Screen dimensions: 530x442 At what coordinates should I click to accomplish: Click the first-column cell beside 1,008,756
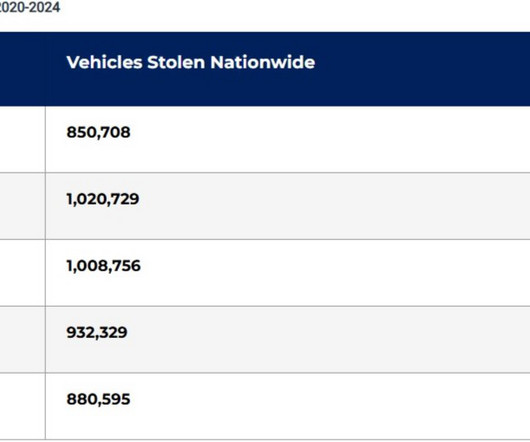pyautogui.click(x=22, y=273)
